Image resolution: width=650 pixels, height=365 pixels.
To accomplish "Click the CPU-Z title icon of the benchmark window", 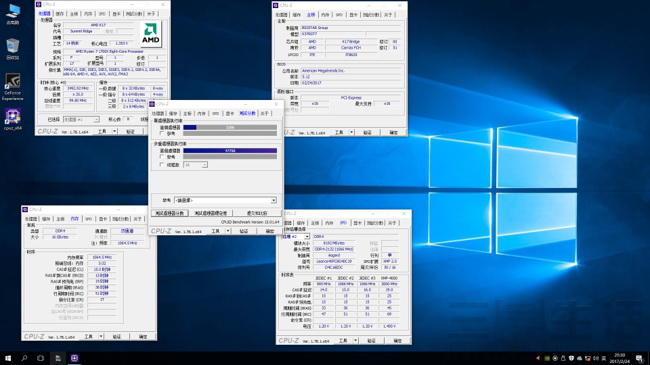I will pos(152,104).
